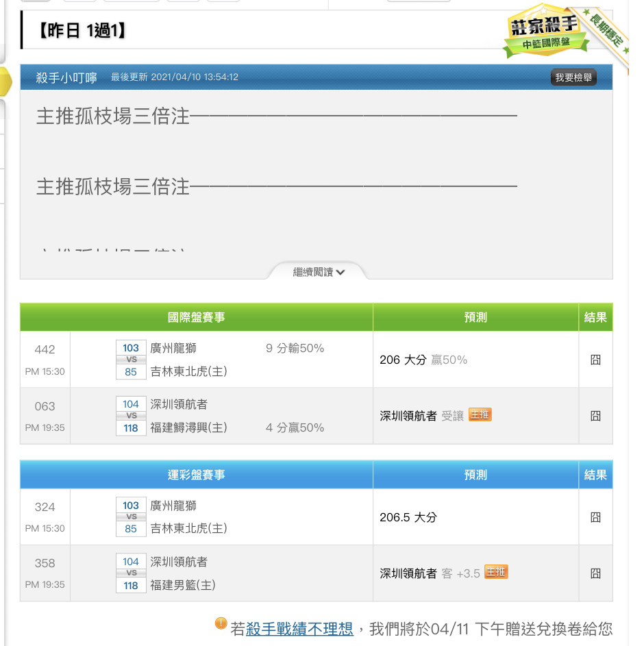Click prediction 深圳領航者 受讓
The width and height of the screenshot is (644, 646).
(x=421, y=416)
